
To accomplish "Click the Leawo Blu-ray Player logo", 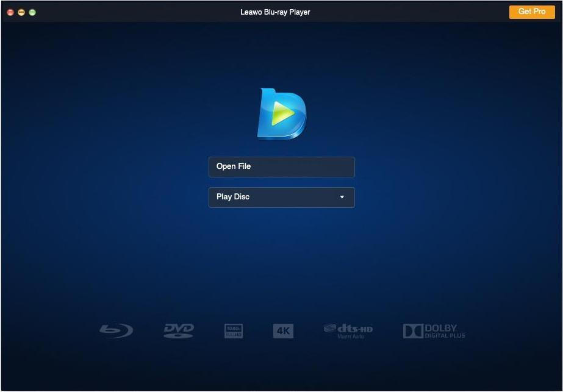I will [281, 113].
